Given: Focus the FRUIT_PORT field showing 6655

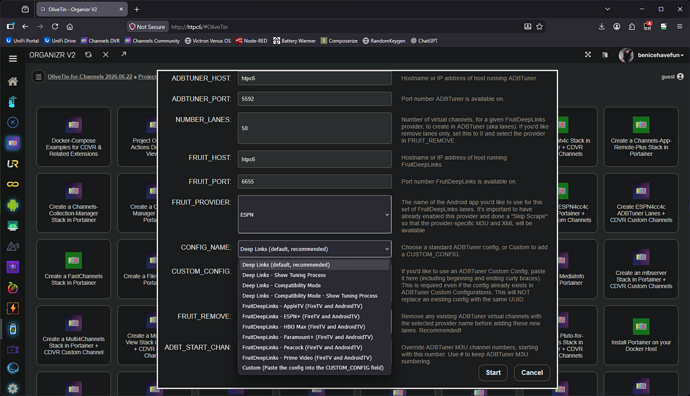Looking at the screenshot, I should (x=315, y=181).
